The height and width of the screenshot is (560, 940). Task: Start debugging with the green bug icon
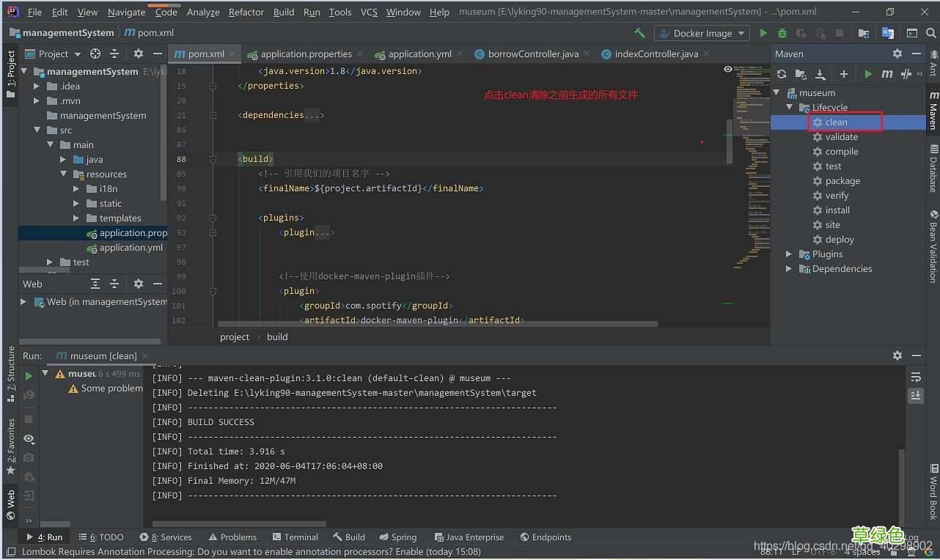(782, 33)
